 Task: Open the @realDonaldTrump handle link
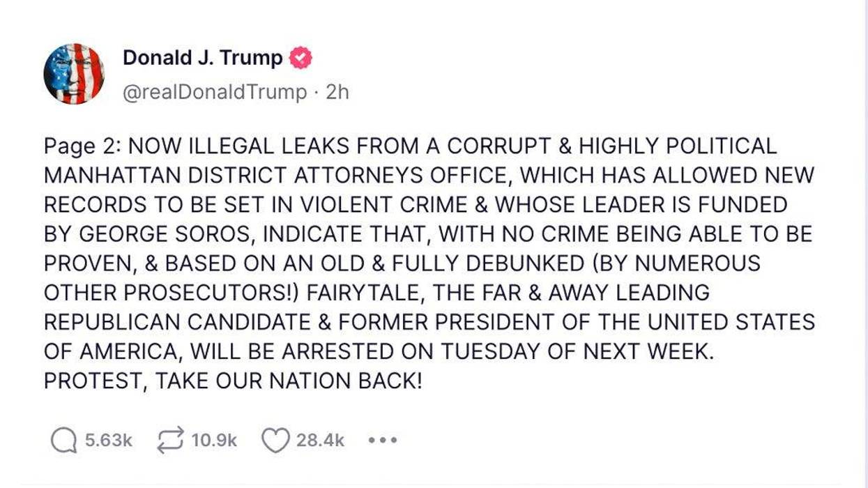tap(216, 91)
